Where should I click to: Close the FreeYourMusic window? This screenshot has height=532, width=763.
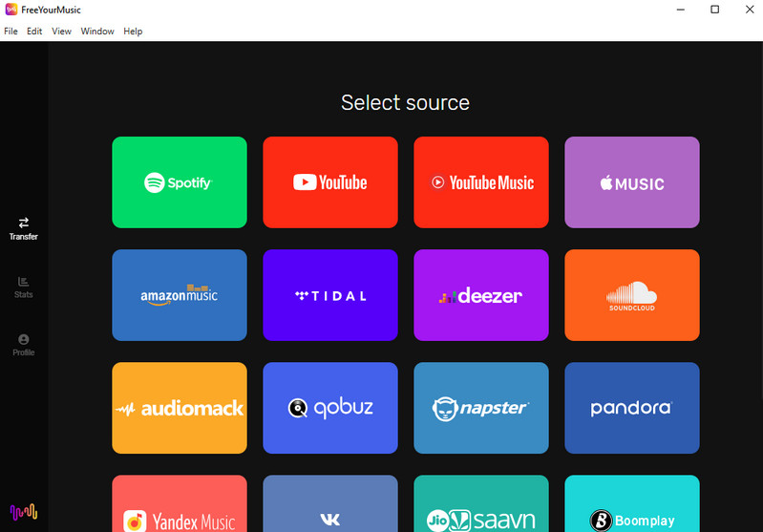[750, 10]
